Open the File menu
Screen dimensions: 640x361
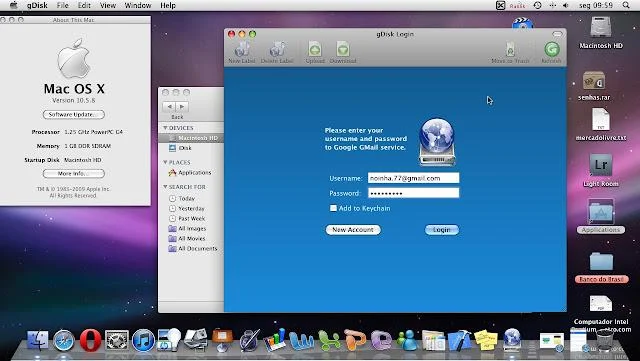click(x=62, y=5)
